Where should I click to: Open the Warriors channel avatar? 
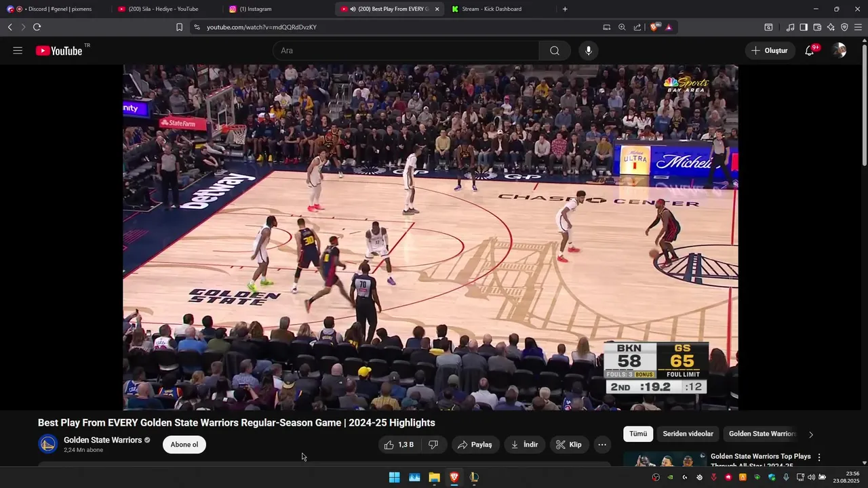(x=48, y=445)
